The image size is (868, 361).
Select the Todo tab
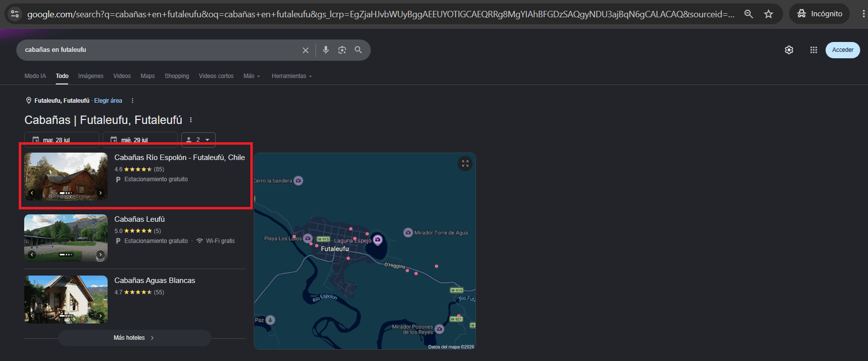[62, 76]
